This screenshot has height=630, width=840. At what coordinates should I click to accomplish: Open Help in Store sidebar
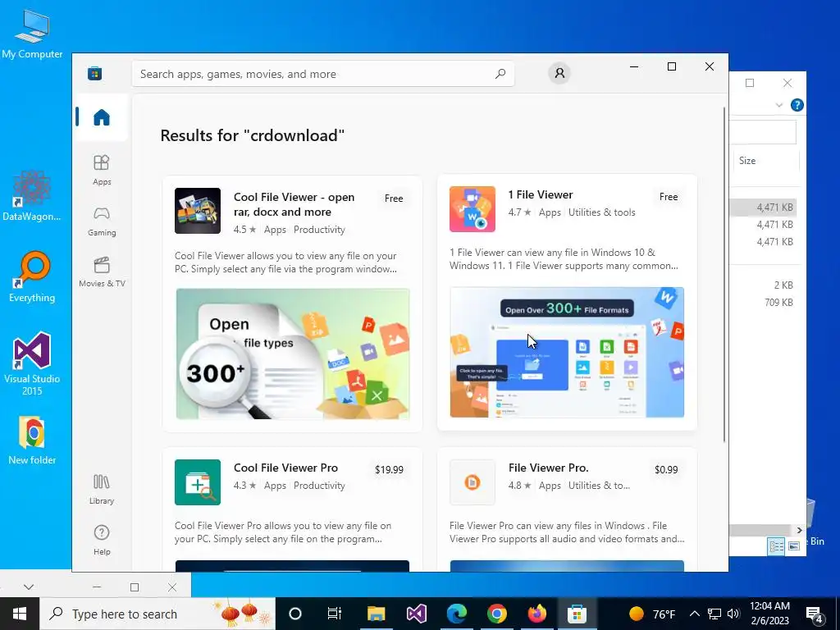coord(102,540)
